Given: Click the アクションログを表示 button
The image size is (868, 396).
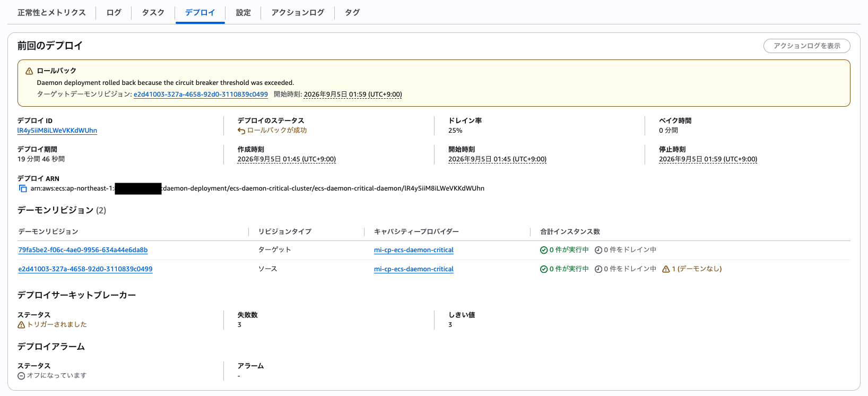Looking at the screenshot, I should (806, 46).
